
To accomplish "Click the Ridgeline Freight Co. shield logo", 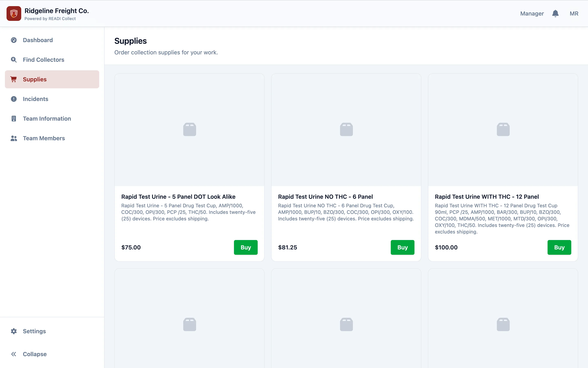I will pyautogui.click(x=14, y=13).
